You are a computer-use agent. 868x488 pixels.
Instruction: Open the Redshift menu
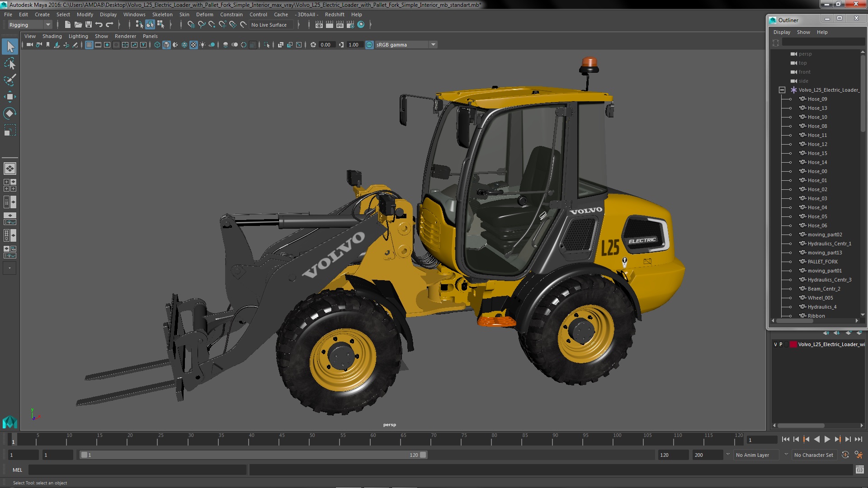(335, 14)
